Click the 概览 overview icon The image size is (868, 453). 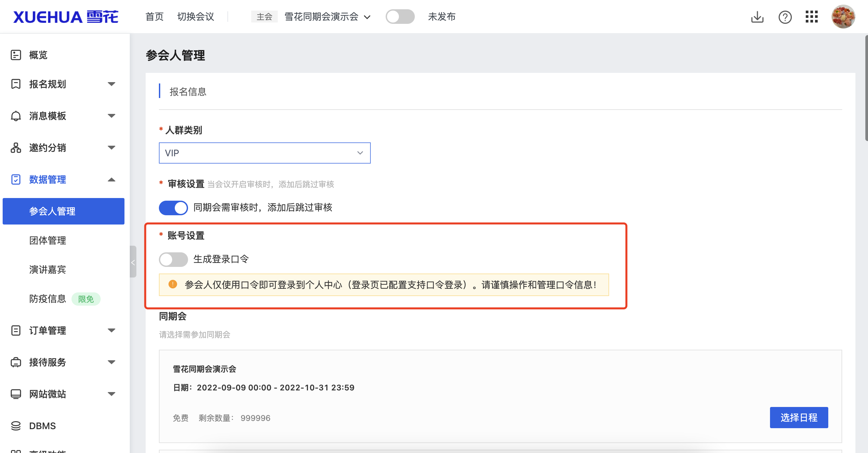coord(16,55)
